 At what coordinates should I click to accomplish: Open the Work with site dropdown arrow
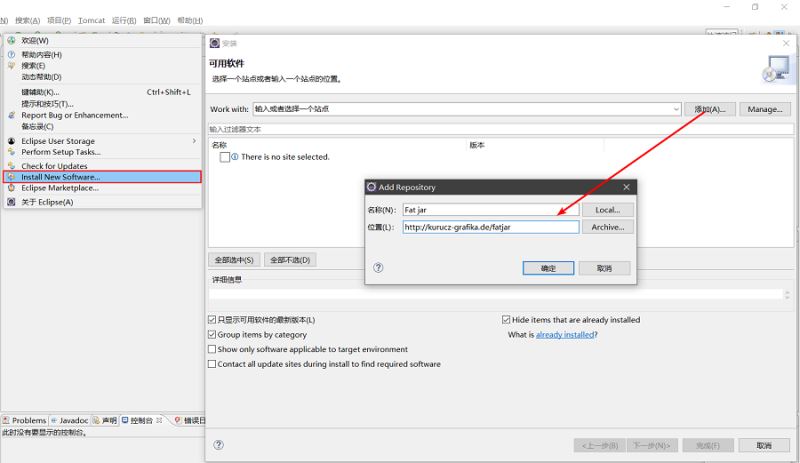pos(676,109)
